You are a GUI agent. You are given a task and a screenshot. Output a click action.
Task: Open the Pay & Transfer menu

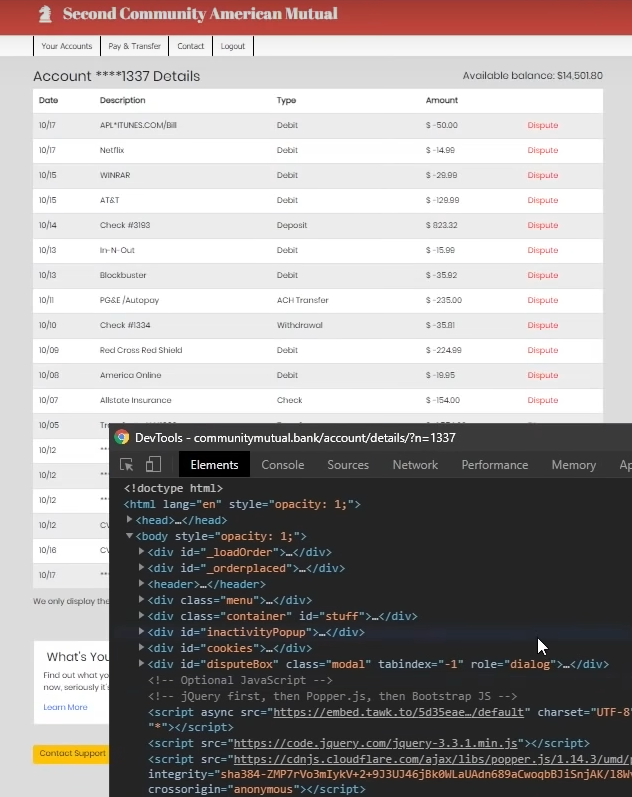[134, 46]
